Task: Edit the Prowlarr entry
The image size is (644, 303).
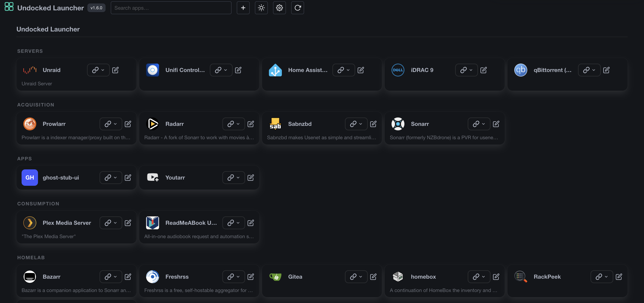Action: 128,124
